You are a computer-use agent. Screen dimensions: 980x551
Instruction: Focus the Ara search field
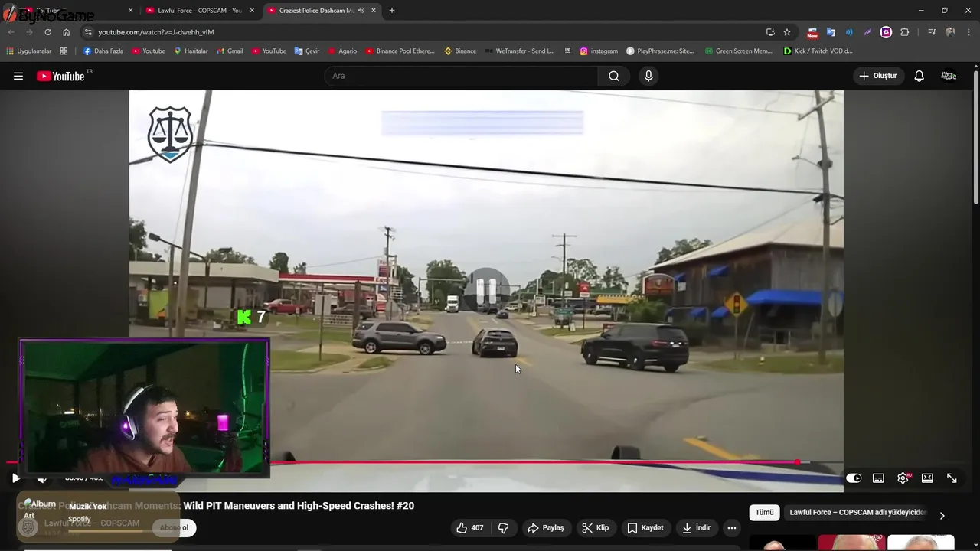[x=462, y=76]
